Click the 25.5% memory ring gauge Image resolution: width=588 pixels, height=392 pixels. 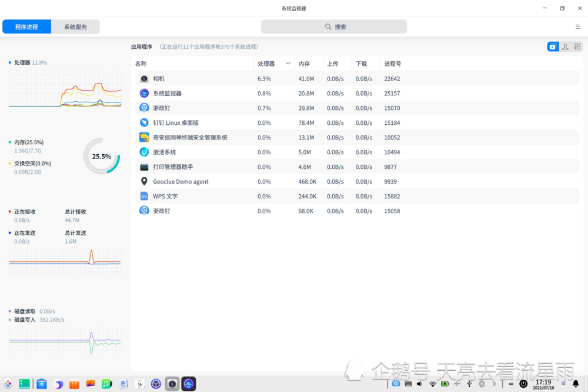coord(102,156)
